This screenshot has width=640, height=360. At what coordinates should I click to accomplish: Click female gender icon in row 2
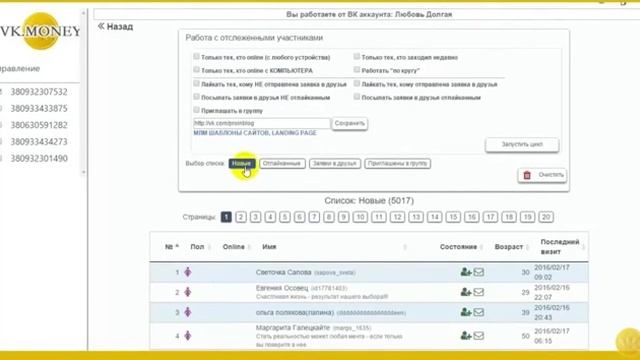click(188, 292)
